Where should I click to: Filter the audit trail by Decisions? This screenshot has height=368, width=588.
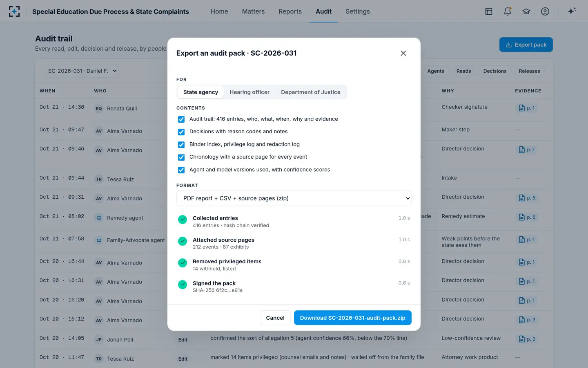click(494, 71)
